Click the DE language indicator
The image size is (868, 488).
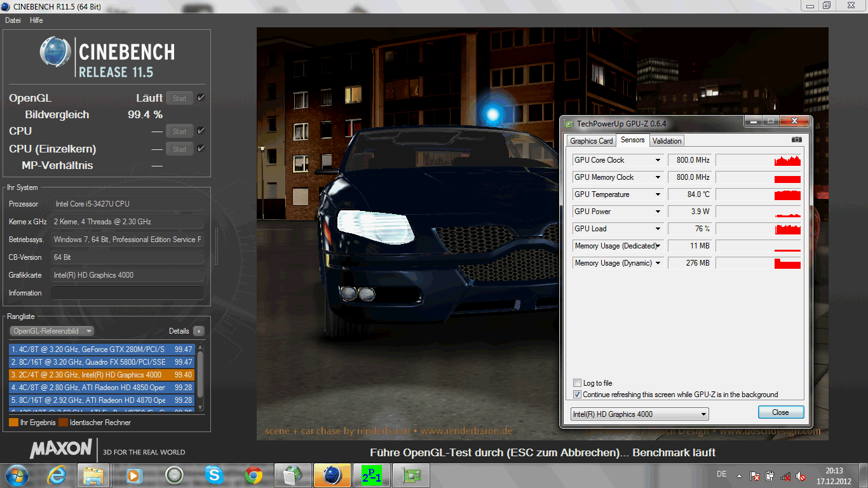click(x=721, y=474)
